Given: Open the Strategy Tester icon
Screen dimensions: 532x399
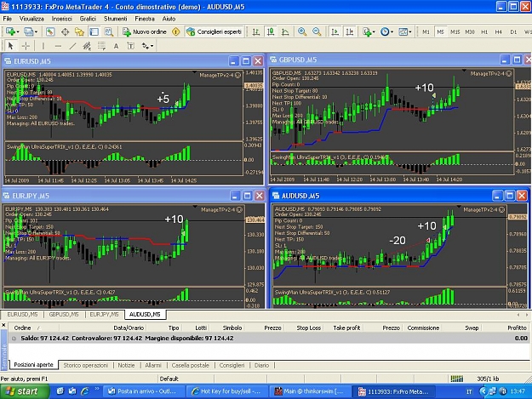Looking at the screenshot, I should tap(109, 31).
